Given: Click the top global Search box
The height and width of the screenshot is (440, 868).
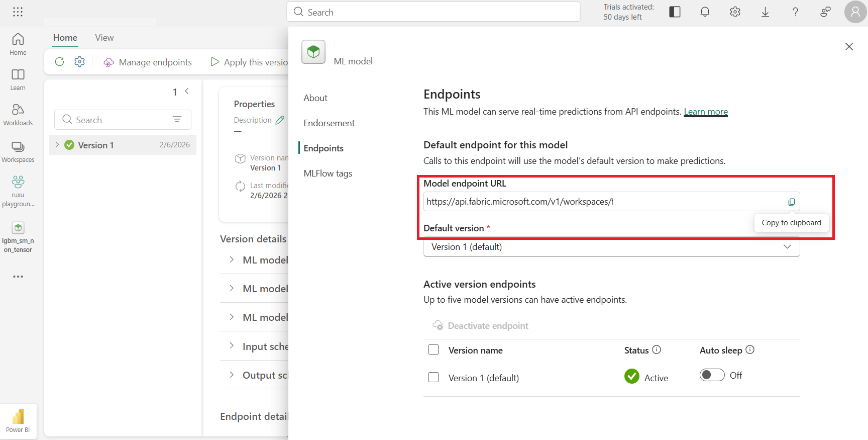Looking at the screenshot, I should click(x=433, y=12).
